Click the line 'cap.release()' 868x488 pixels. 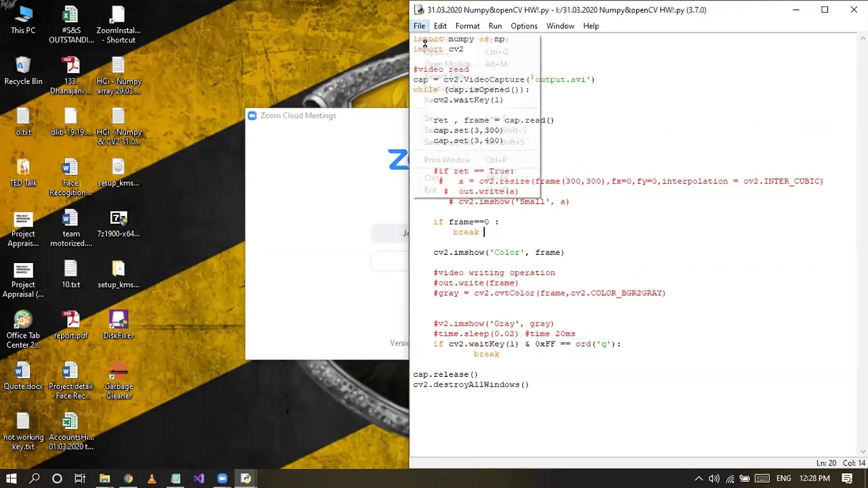pyautogui.click(x=446, y=374)
